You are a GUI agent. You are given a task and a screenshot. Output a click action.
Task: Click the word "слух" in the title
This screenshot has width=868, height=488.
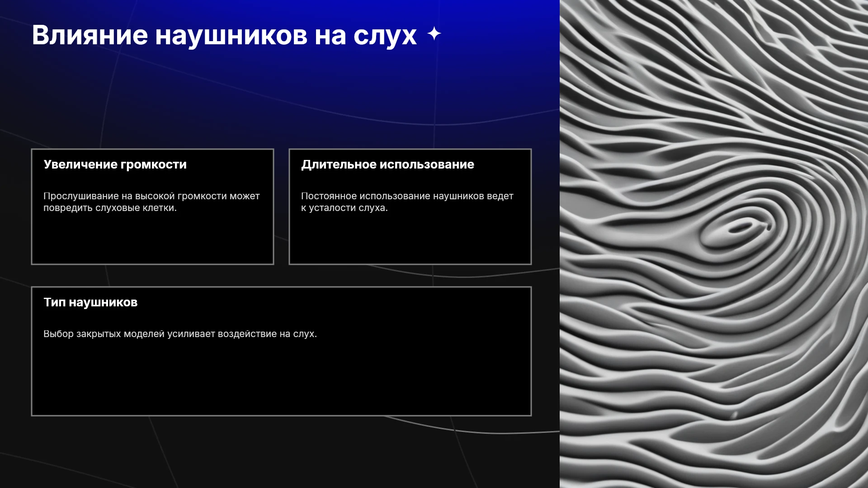[385, 36]
